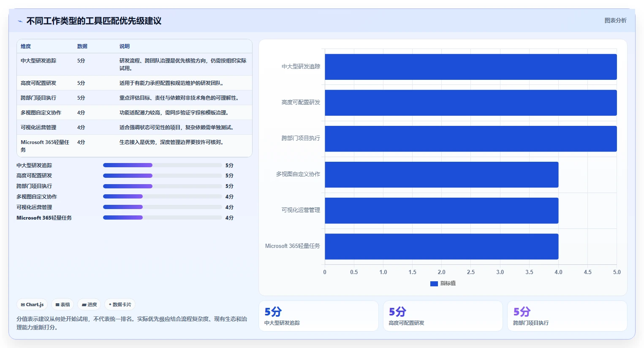
Task: Click the 不同工作类型的工具匹配优先级建议 title
Action: point(94,21)
